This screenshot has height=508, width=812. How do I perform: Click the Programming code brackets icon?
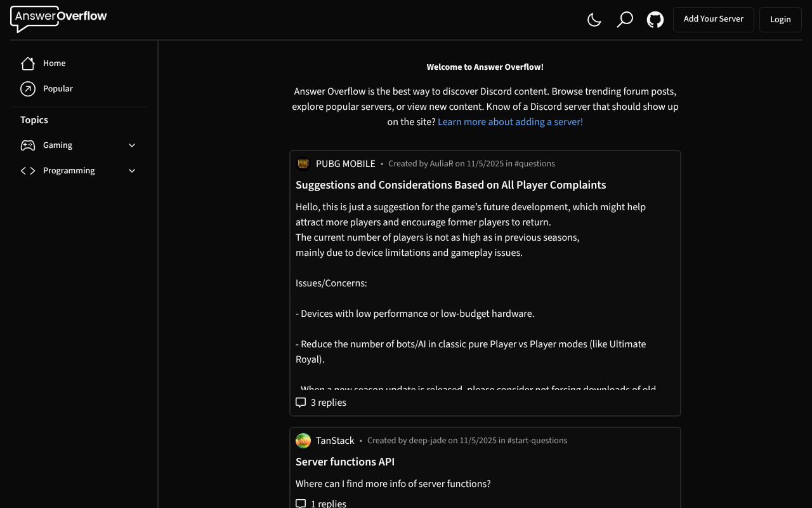coord(27,170)
